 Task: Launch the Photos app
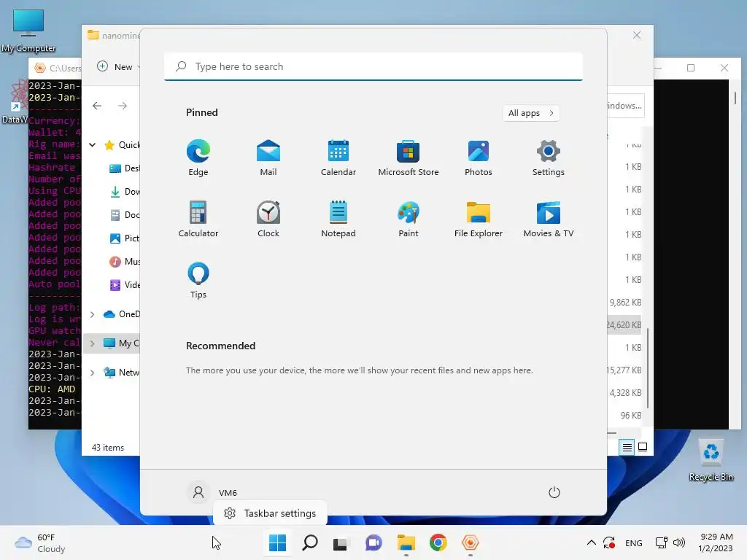(479, 157)
